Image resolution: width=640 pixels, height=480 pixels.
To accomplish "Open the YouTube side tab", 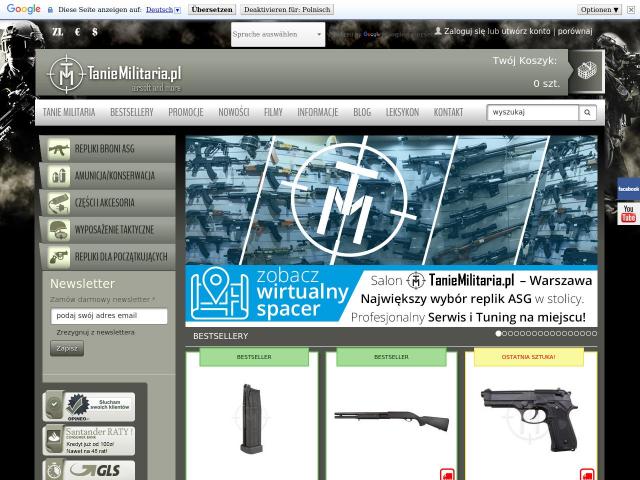I will coord(628,213).
